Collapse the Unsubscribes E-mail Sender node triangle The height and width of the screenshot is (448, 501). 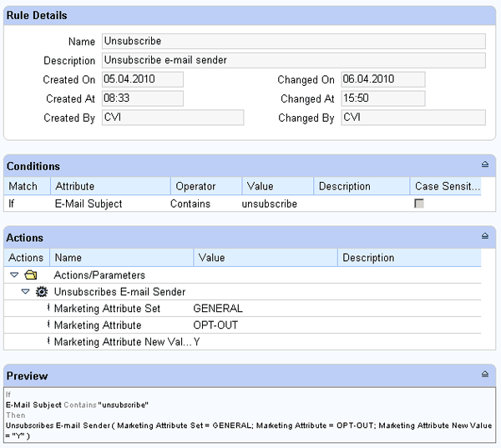[25, 292]
